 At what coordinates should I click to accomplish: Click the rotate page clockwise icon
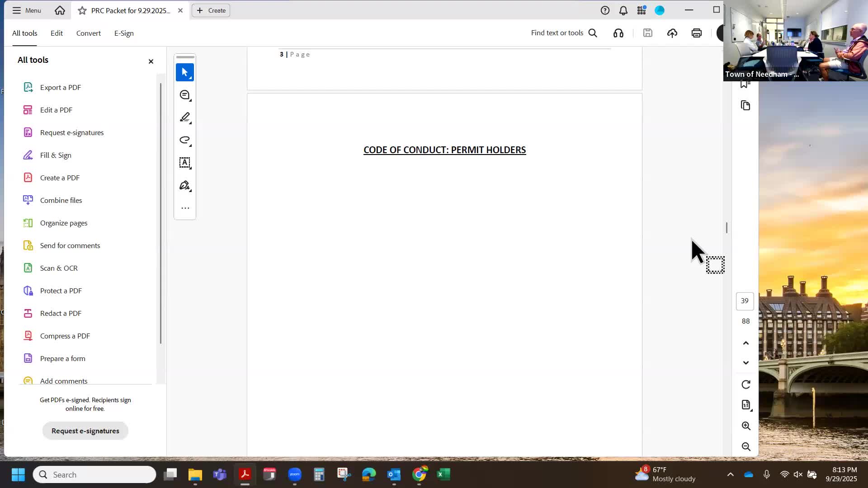click(x=746, y=385)
